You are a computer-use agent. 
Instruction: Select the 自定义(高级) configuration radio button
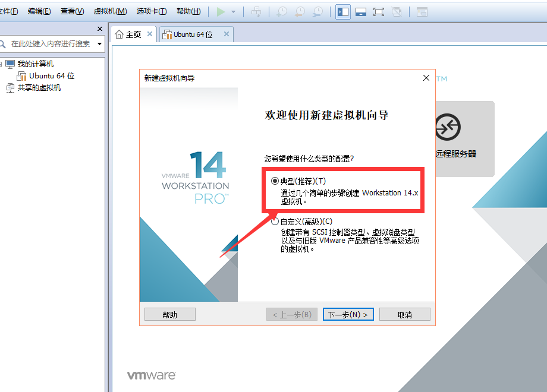click(x=275, y=221)
